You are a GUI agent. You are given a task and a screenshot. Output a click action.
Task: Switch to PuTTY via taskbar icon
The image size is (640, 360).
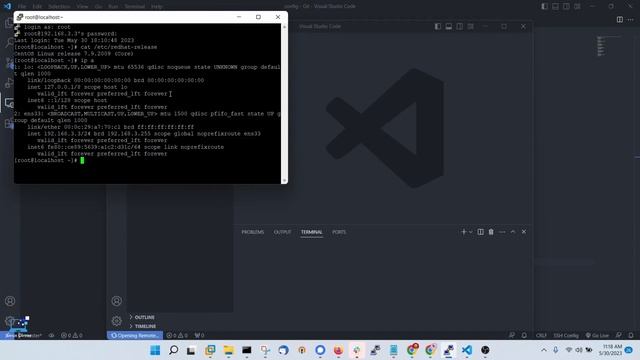[x=449, y=350]
